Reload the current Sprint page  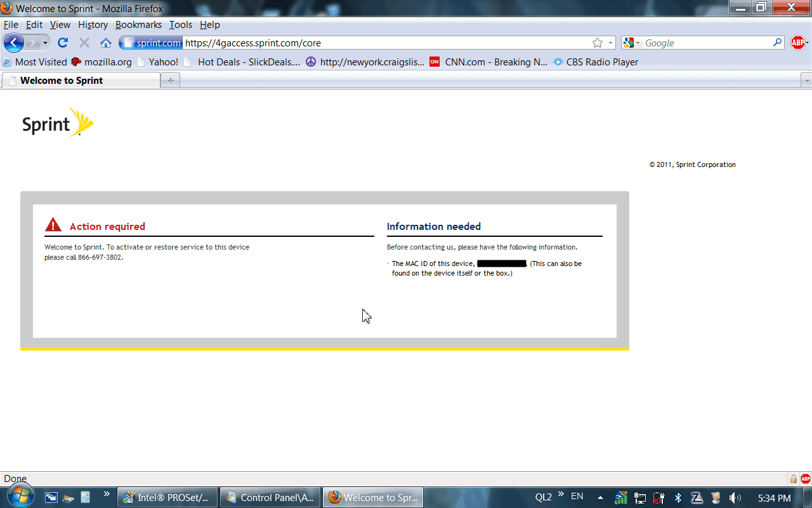[x=62, y=43]
